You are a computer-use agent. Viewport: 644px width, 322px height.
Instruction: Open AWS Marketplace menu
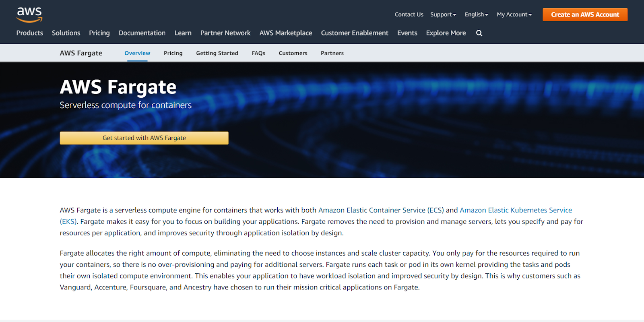[286, 33]
